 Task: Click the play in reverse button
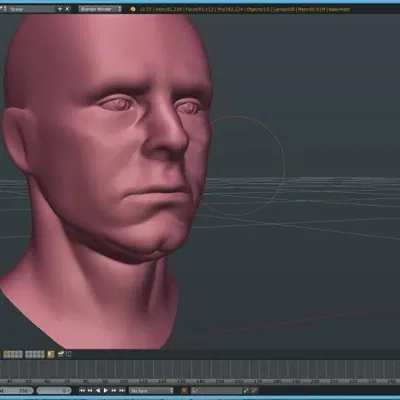pyautogui.click(x=98, y=390)
